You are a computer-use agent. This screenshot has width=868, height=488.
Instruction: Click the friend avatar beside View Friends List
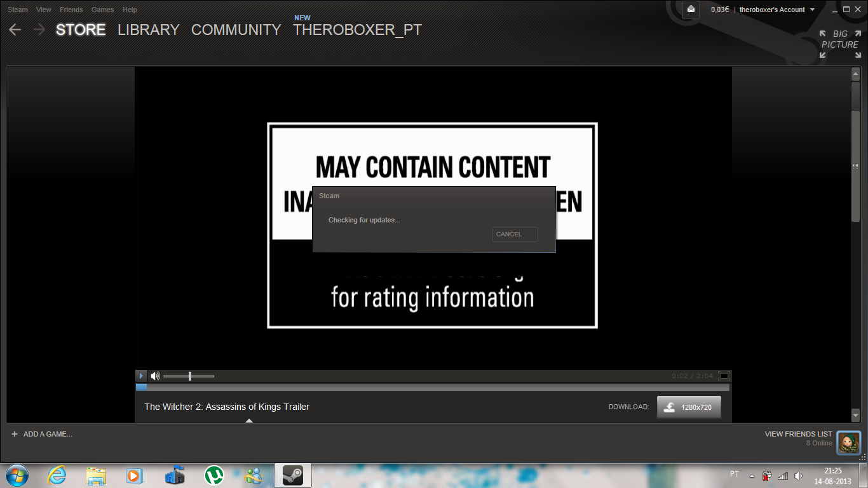(848, 442)
